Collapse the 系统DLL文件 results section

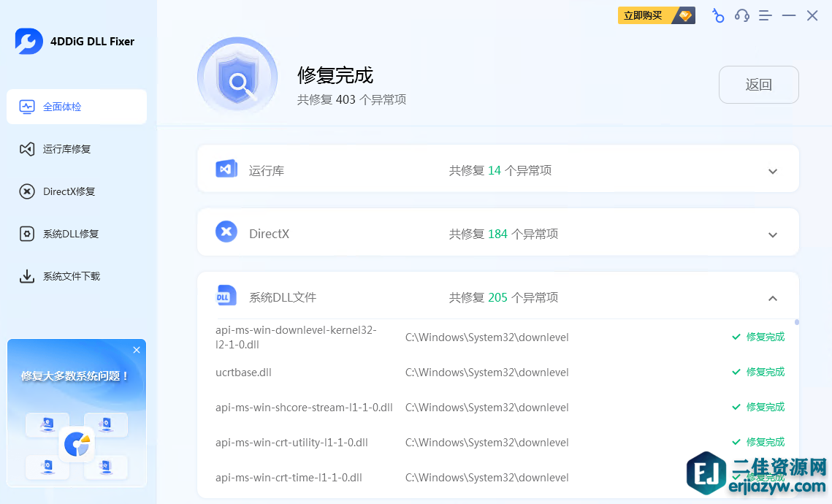pos(773,298)
